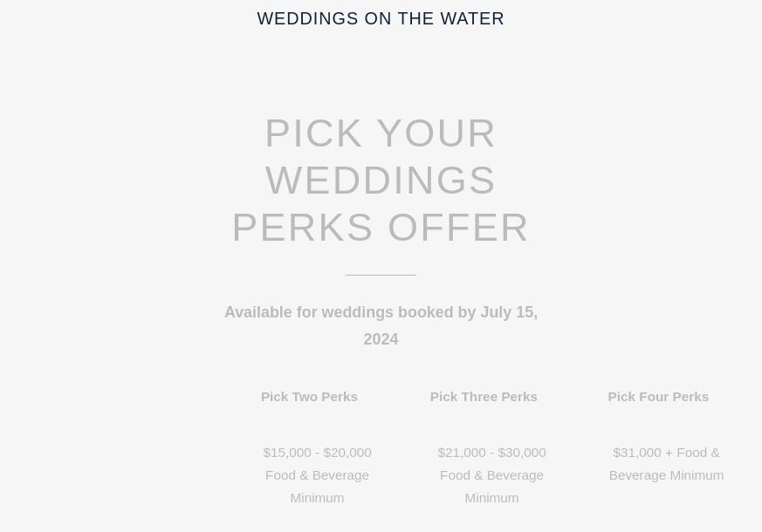The height and width of the screenshot is (532, 762).
Task: Click the 2024 year text
Action: pyautogui.click(x=381, y=338)
